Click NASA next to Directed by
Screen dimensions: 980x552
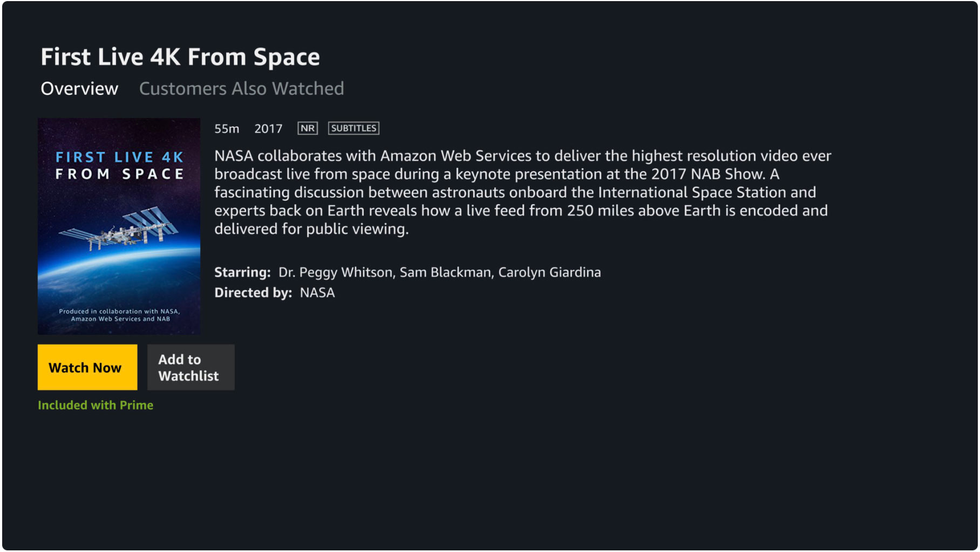point(317,293)
